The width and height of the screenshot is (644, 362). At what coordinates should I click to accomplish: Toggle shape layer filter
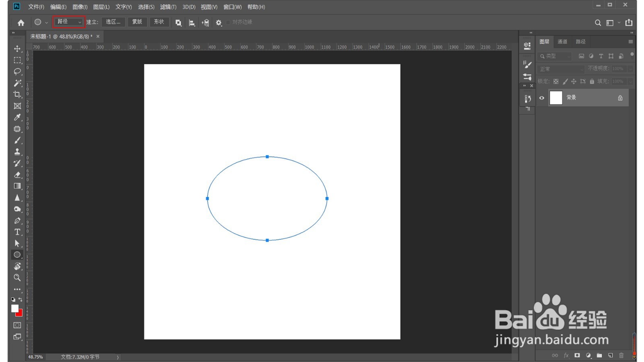[x=611, y=56]
